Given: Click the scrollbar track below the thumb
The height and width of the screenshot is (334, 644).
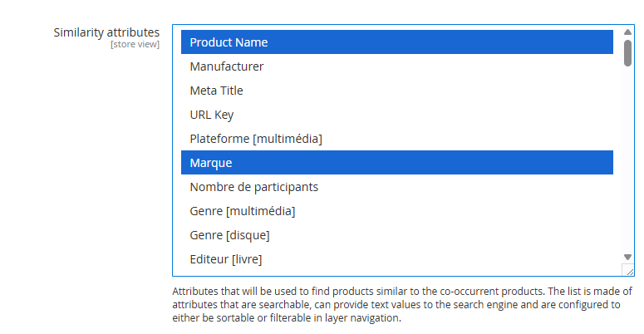Looking at the screenshot, I should [x=628, y=166].
